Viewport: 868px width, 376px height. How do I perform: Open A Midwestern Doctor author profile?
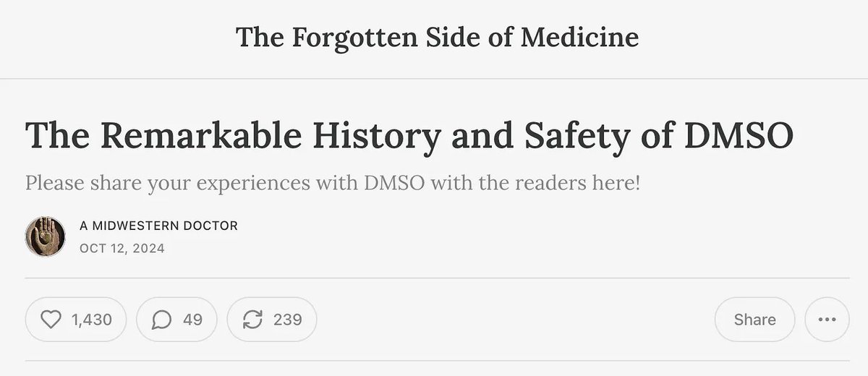158,226
